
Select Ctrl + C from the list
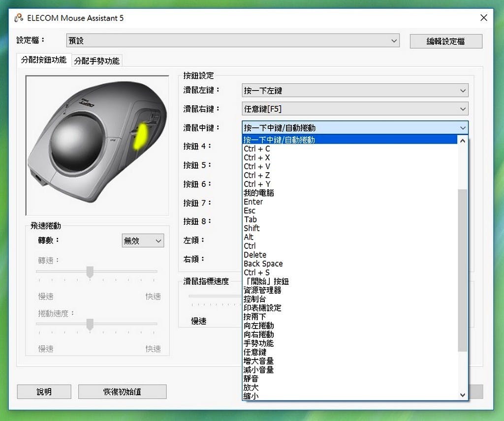click(257, 149)
